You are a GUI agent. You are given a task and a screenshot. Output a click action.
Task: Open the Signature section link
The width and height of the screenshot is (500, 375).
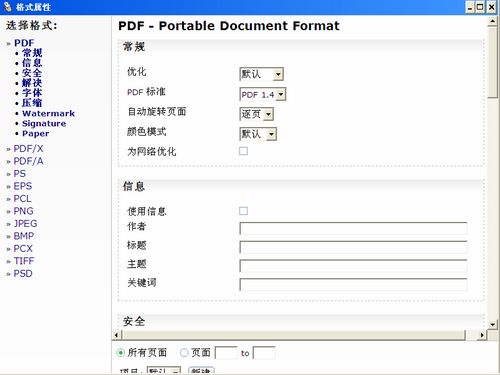click(x=44, y=123)
